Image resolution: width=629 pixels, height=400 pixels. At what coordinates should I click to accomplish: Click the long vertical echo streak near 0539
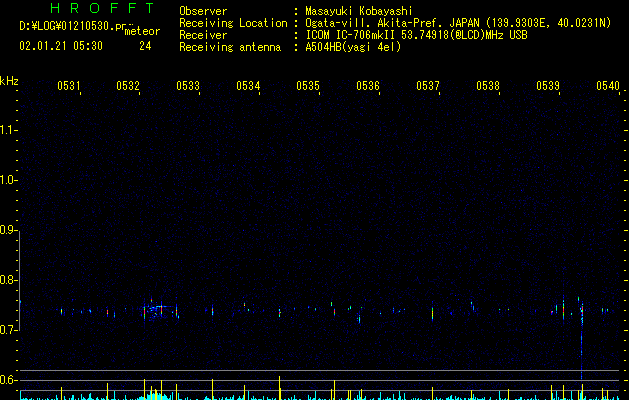point(582,341)
